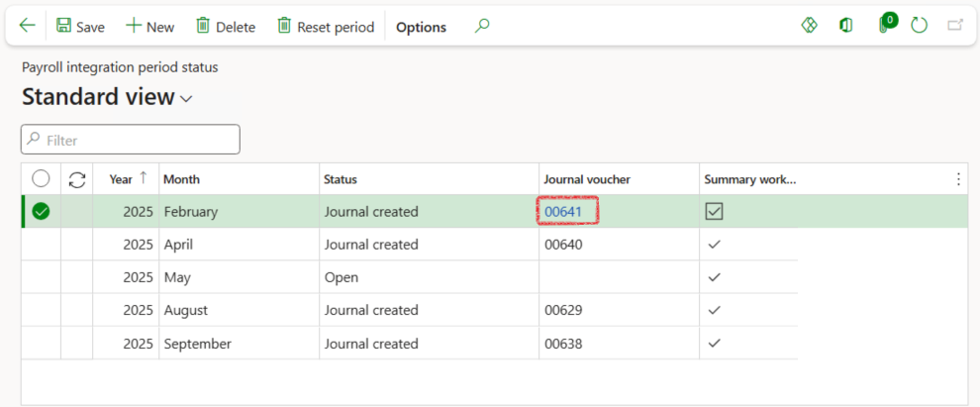Image resolution: width=980 pixels, height=407 pixels.
Task: Open journal voucher 00641 link
Action: tap(561, 211)
